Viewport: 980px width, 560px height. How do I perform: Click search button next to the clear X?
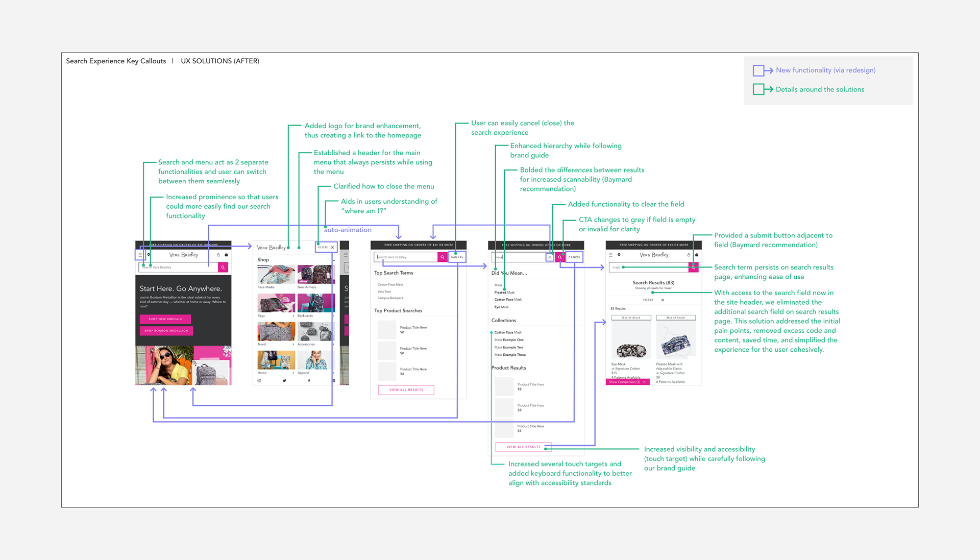(560, 257)
